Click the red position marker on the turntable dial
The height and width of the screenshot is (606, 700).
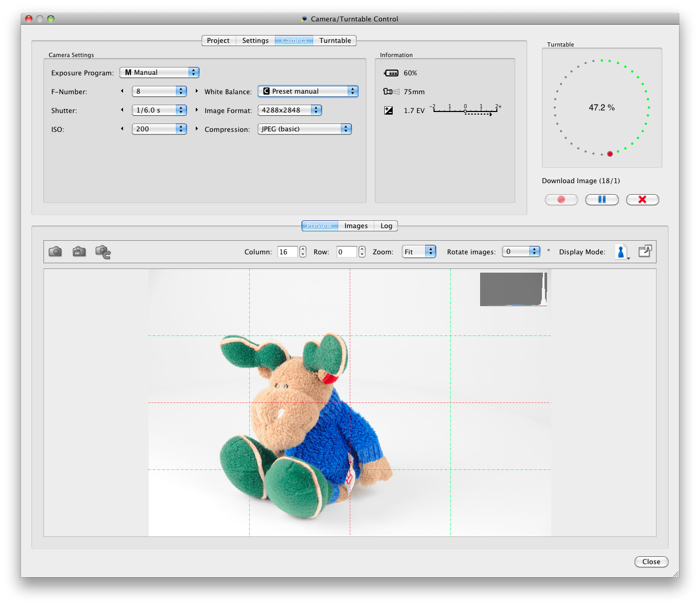(x=609, y=153)
